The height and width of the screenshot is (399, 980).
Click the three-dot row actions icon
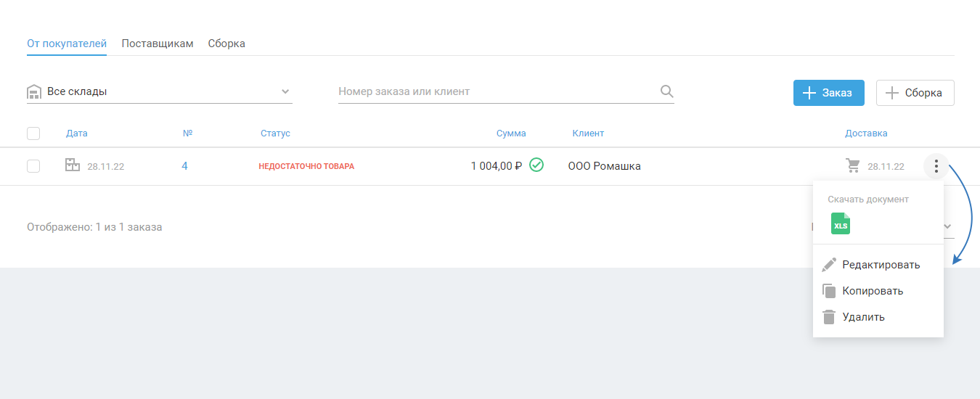[x=936, y=166]
